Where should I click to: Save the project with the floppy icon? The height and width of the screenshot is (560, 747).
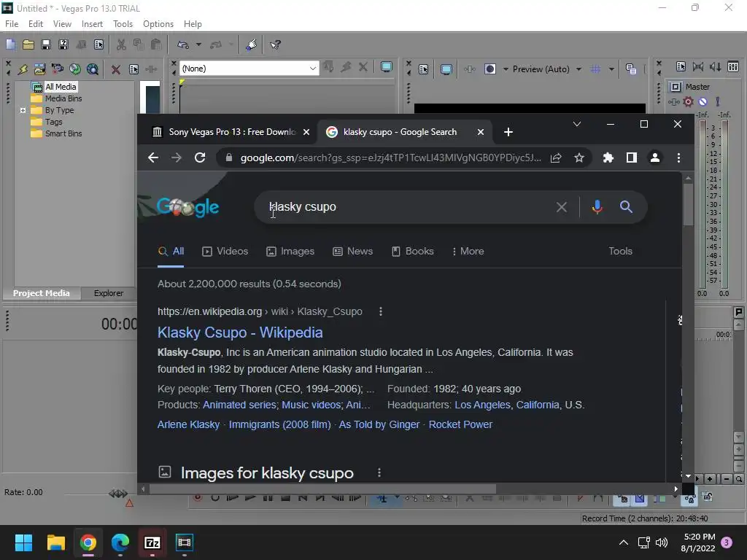click(46, 44)
